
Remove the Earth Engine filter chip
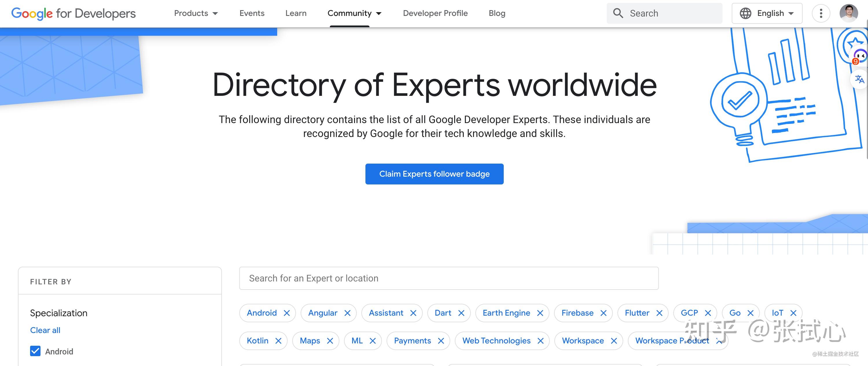(x=540, y=313)
